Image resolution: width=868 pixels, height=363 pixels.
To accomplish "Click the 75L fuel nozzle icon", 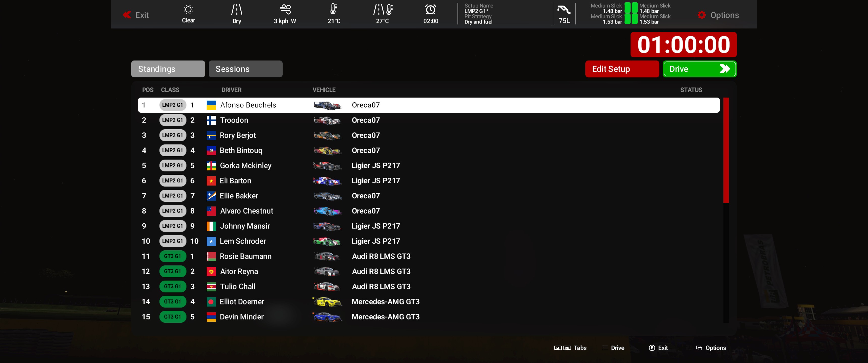I will tap(564, 9).
